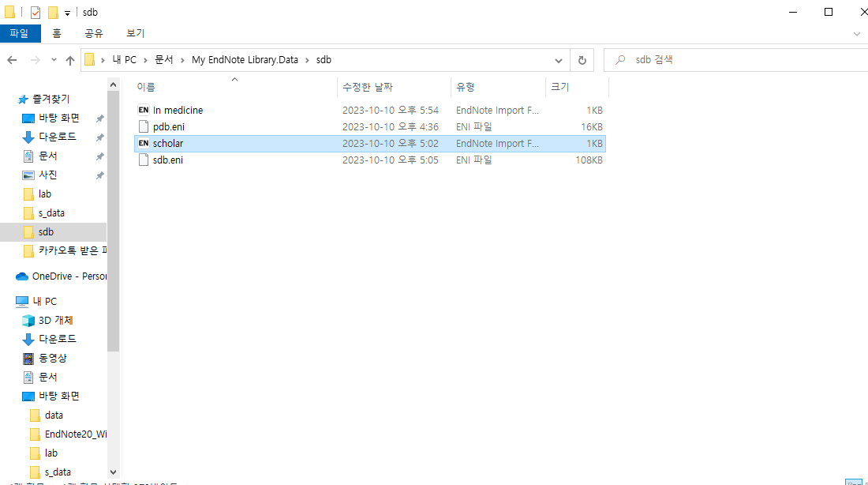Sort files by 이름 column header
The height and width of the screenshot is (485, 868).
pos(146,87)
